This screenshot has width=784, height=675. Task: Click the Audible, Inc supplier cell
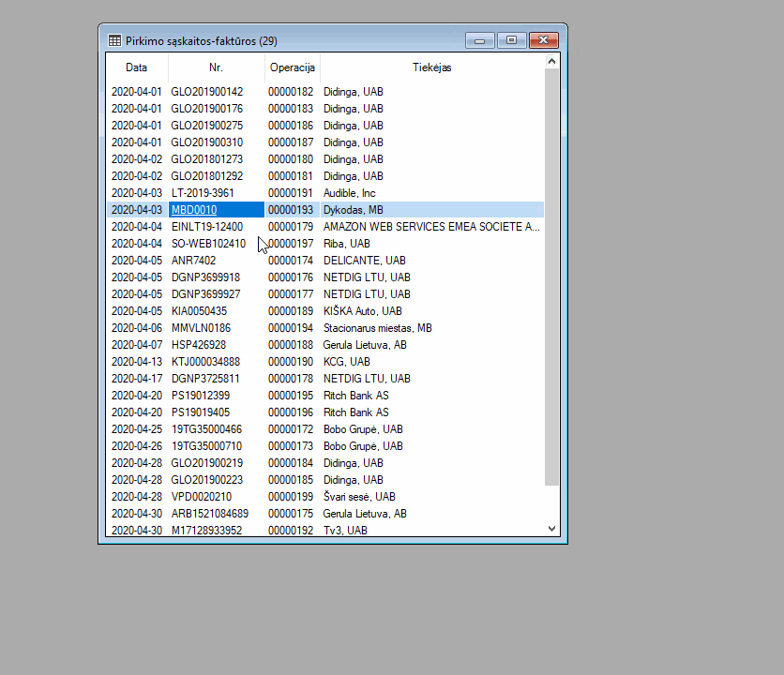[x=350, y=193]
